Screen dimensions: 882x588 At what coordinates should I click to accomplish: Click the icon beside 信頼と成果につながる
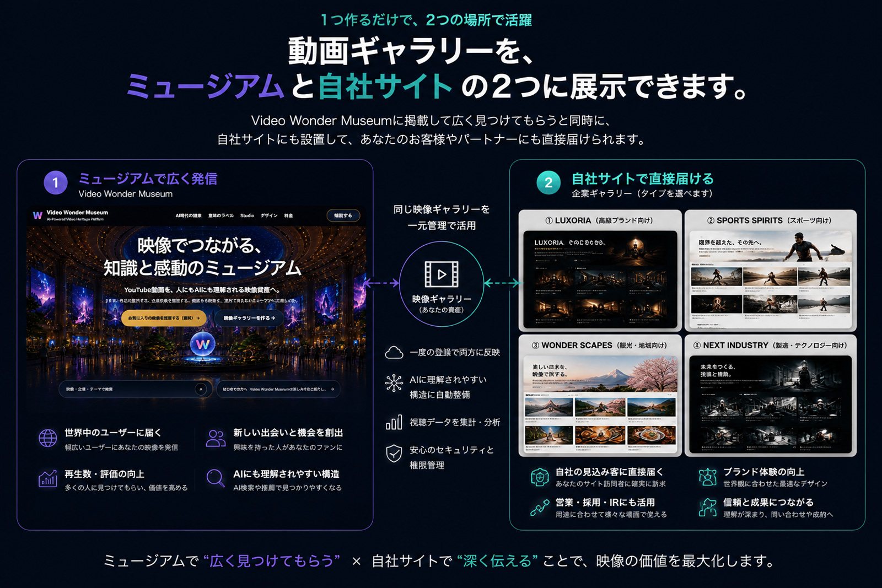(x=707, y=507)
